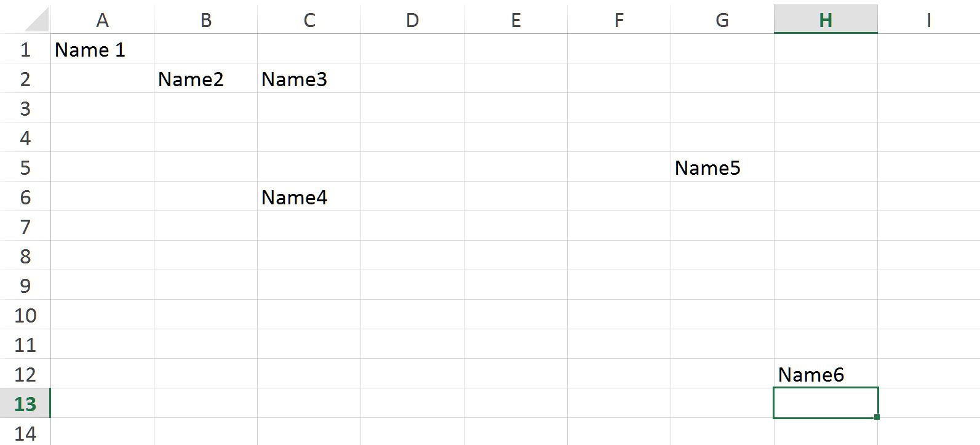980x445 pixels.
Task: Select row 9 header
Action: click(x=25, y=286)
